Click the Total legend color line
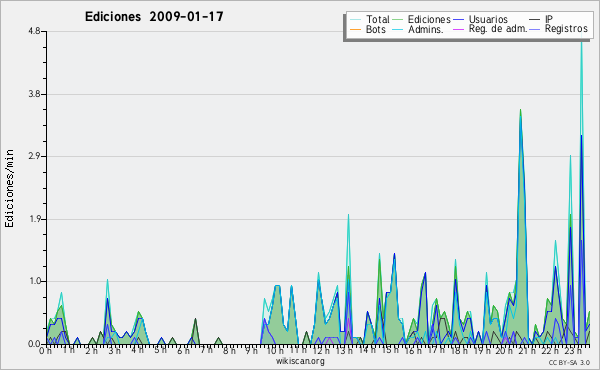The width and height of the screenshot is (600, 370). point(355,19)
